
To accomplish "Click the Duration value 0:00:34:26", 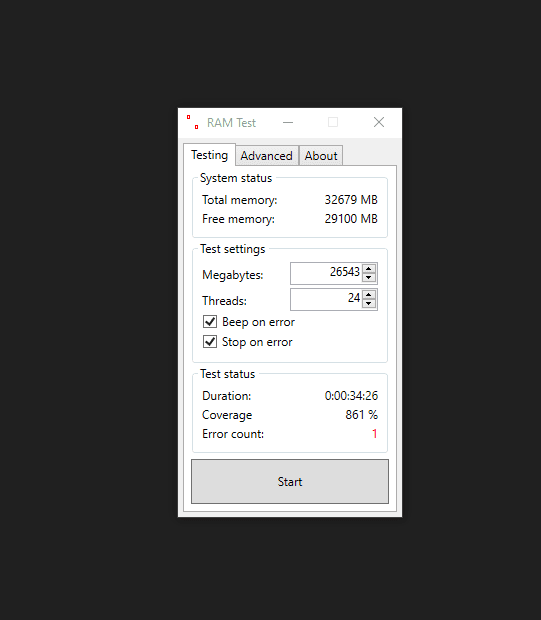I will tap(351, 396).
